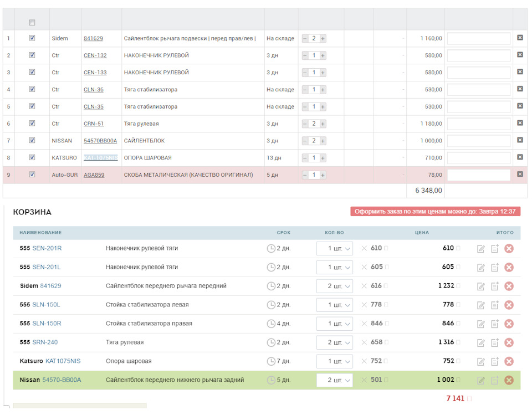Open the AGA859 article link
This screenshot has height=420, width=532.
94,175
